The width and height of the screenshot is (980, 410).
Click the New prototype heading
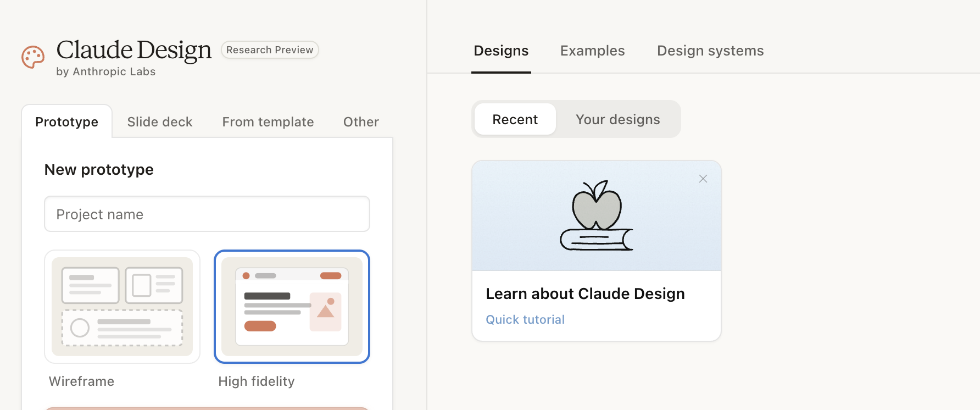click(x=99, y=169)
